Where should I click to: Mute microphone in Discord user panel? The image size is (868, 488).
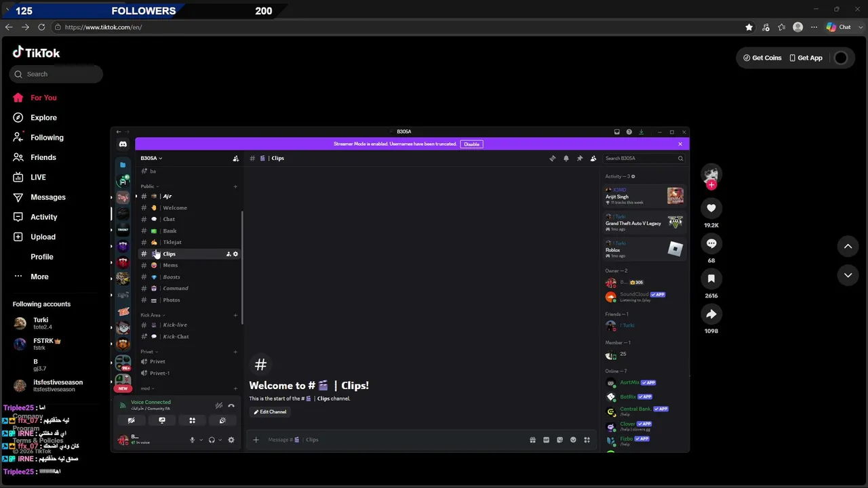(x=192, y=440)
